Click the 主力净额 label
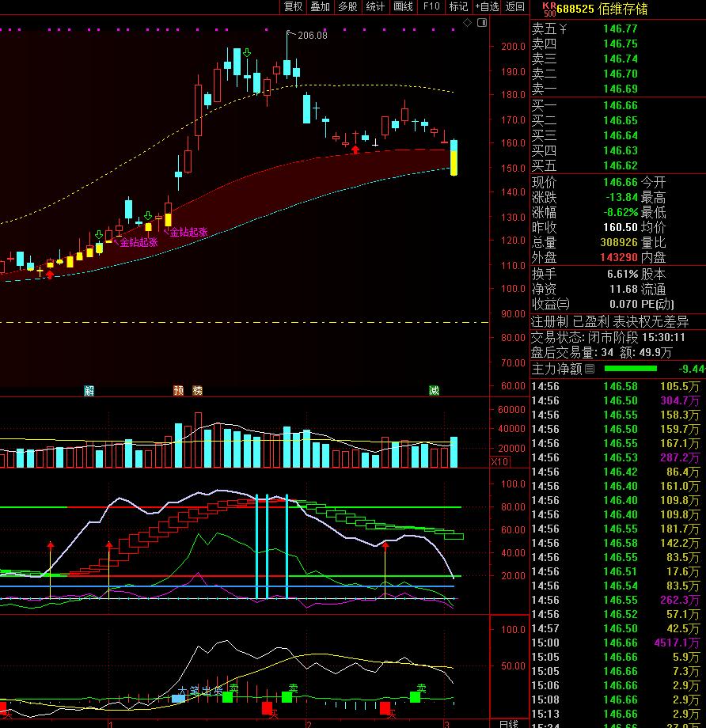 click(x=557, y=369)
